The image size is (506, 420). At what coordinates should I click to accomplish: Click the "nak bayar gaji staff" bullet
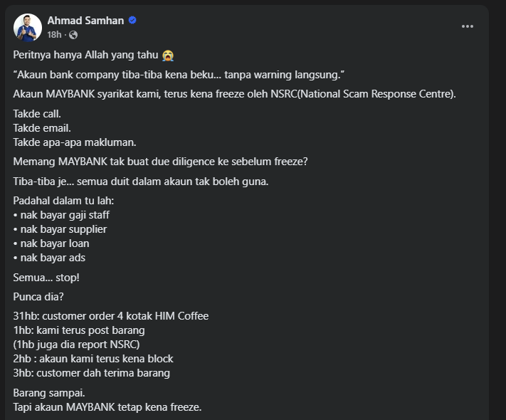pyautogui.click(x=62, y=215)
